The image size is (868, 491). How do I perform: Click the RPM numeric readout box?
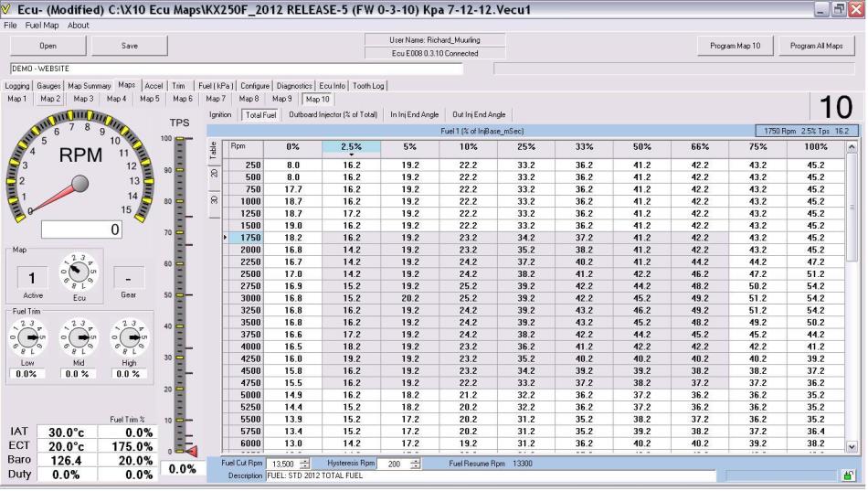[x=81, y=229]
